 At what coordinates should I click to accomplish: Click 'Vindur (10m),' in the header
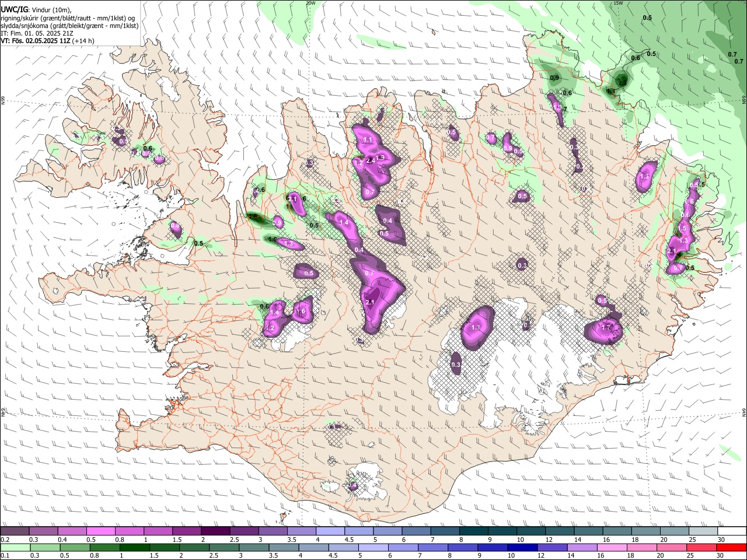pos(51,10)
